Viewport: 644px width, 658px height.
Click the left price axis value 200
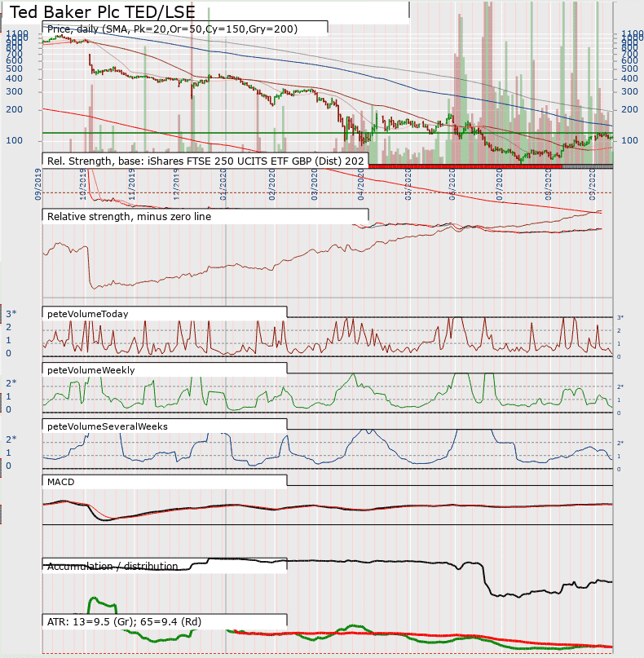14,109
